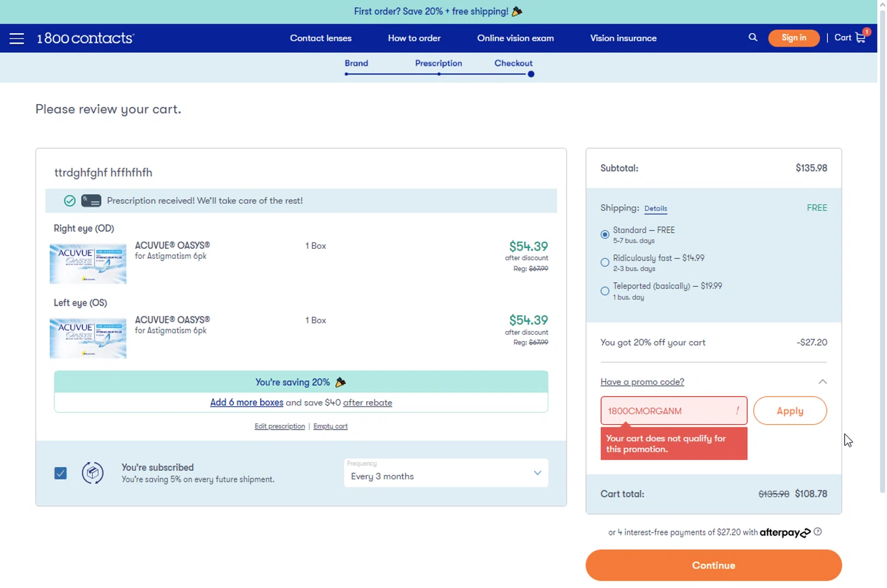Screen dimensions: 887x588
Task: Click the green prescription received checkmark
Action: (x=70, y=201)
